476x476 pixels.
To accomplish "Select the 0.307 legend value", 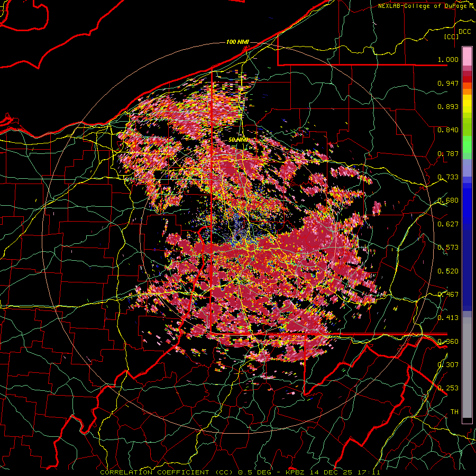I will point(448,365).
